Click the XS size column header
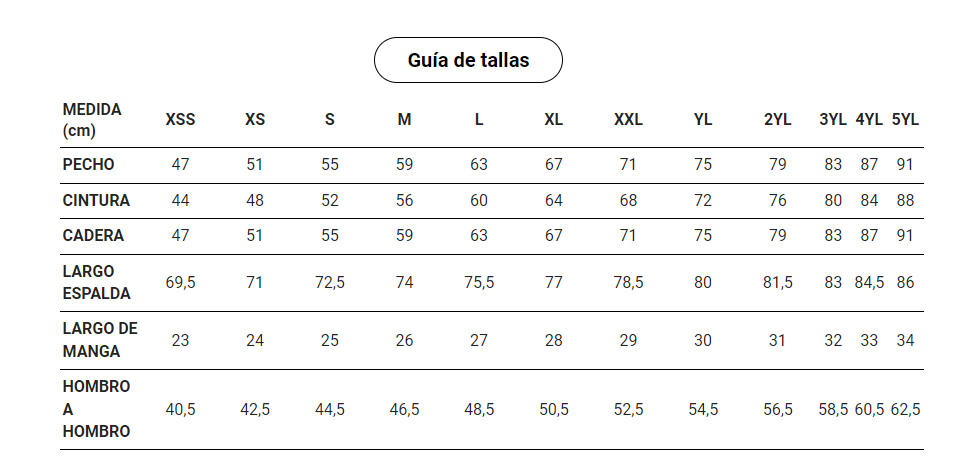The height and width of the screenshot is (470, 979). pos(255,120)
